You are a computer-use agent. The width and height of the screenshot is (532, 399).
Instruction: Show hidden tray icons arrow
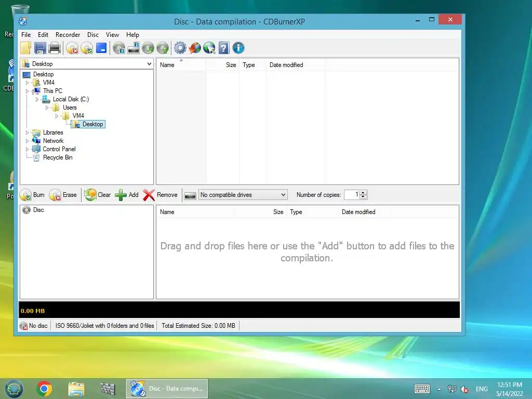pyautogui.click(x=439, y=389)
